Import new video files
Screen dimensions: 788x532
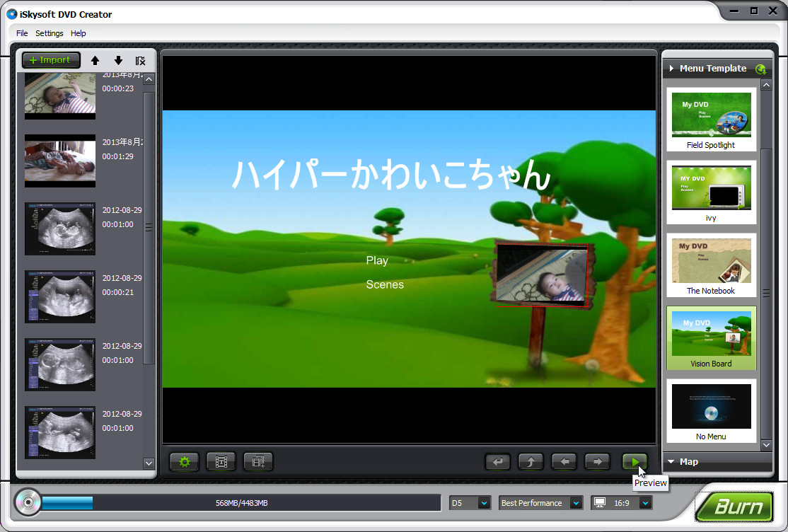[x=50, y=59]
